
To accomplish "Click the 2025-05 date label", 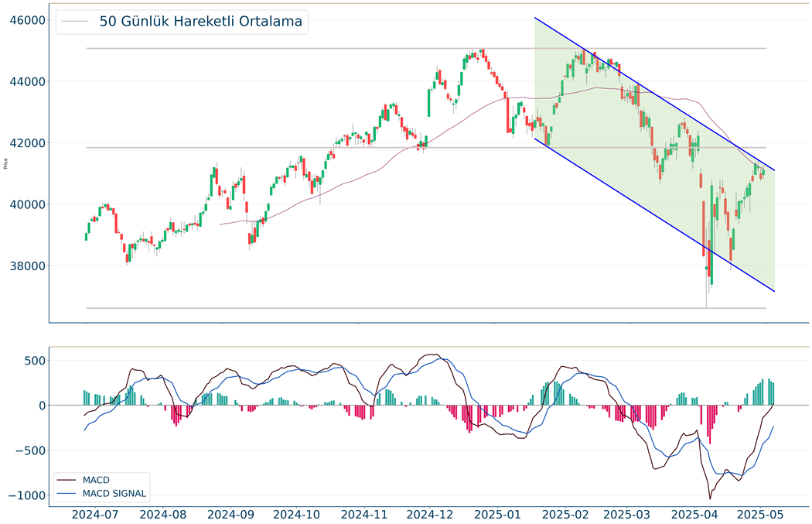I will (760, 515).
